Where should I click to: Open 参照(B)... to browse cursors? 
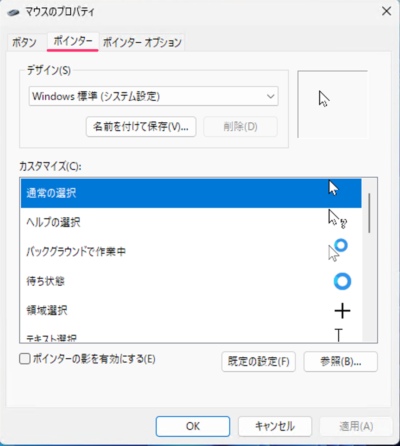tap(340, 361)
